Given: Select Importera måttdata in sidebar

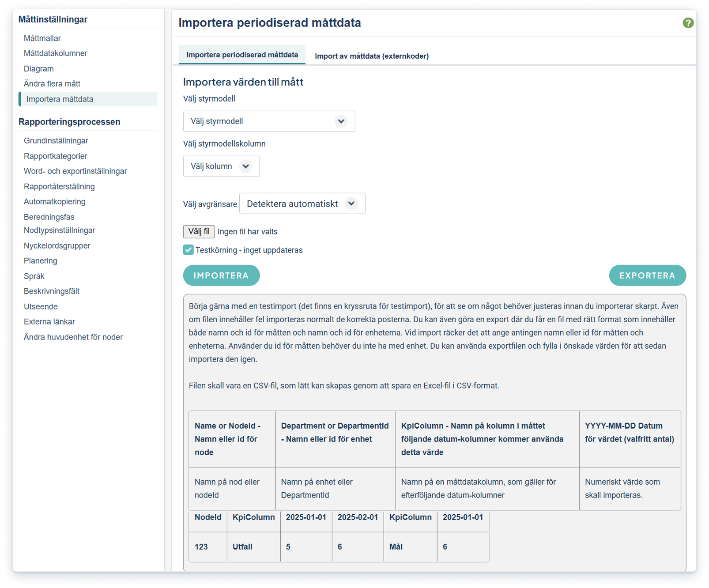Looking at the screenshot, I should [x=60, y=99].
